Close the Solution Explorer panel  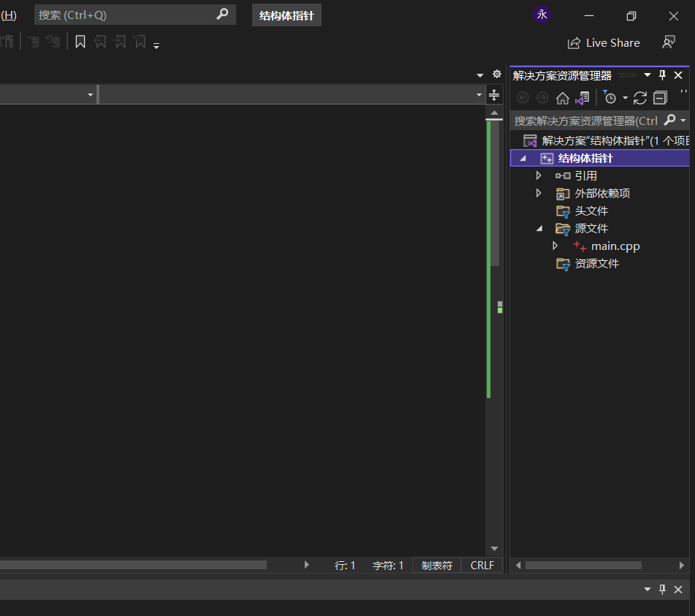pyautogui.click(x=678, y=75)
